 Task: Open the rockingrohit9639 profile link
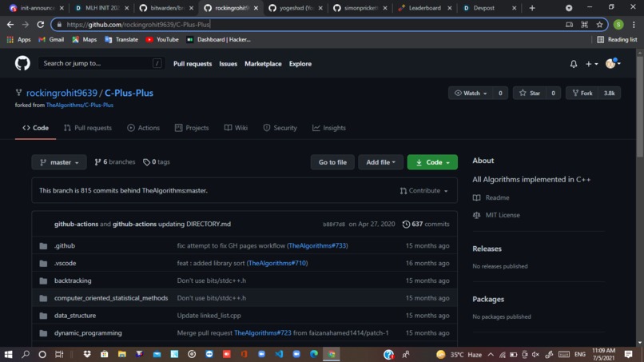pyautogui.click(x=62, y=93)
